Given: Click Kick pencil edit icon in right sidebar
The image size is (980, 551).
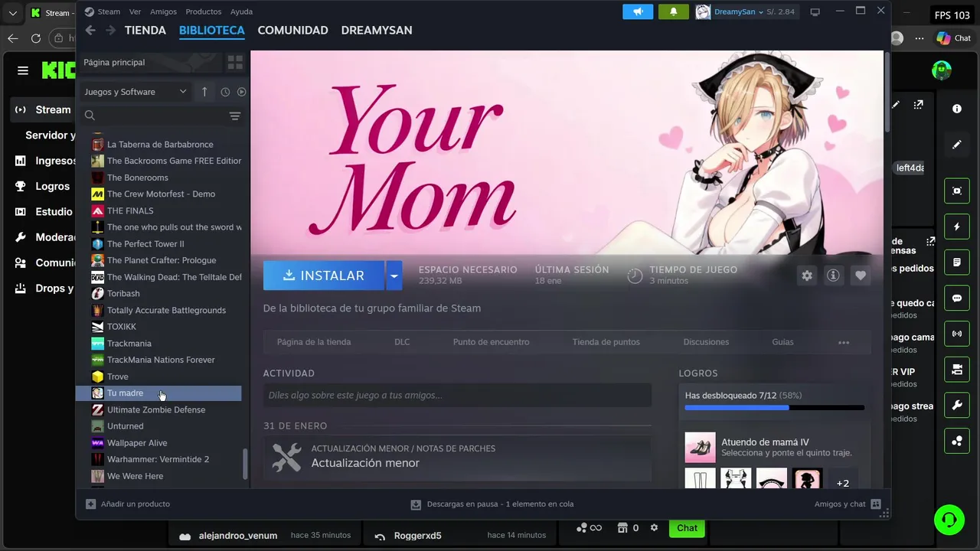Looking at the screenshot, I should pos(957,144).
